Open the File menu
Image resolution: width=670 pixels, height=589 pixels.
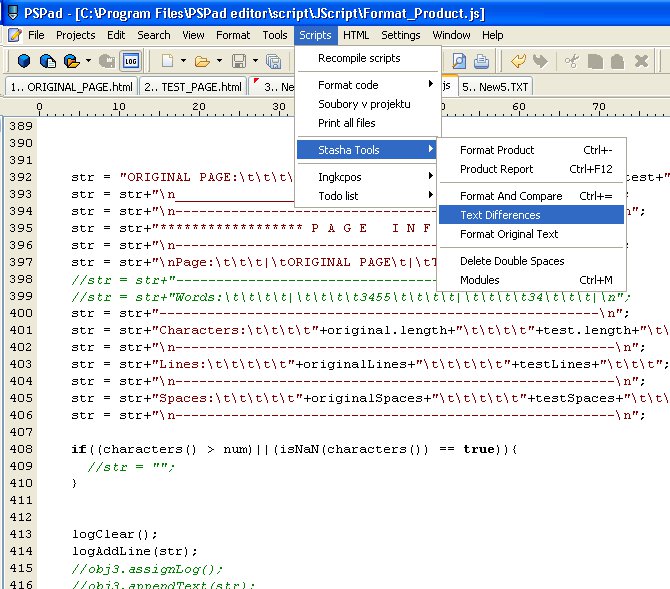click(36, 35)
